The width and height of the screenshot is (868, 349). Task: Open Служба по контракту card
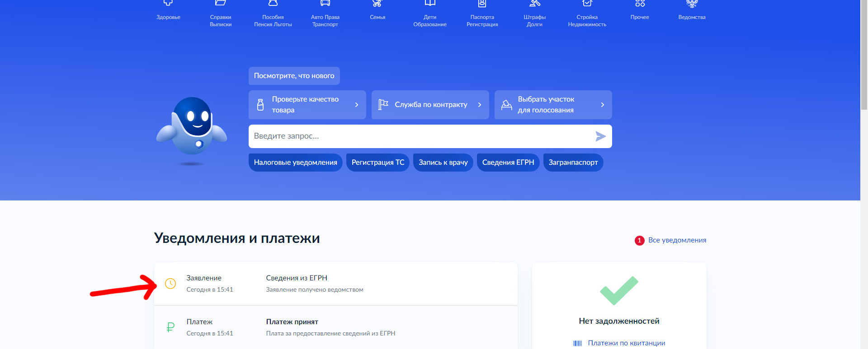(x=430, y=105)
